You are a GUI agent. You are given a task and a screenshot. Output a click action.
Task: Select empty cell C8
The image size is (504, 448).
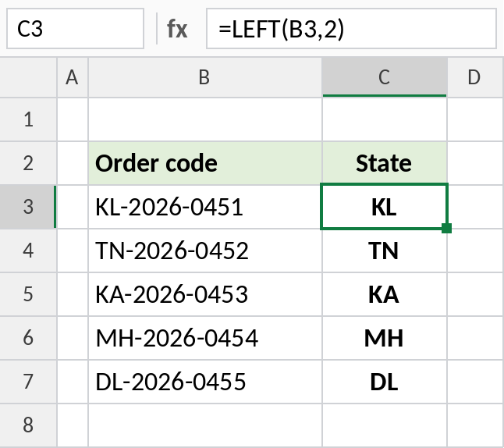coord(385,425)
